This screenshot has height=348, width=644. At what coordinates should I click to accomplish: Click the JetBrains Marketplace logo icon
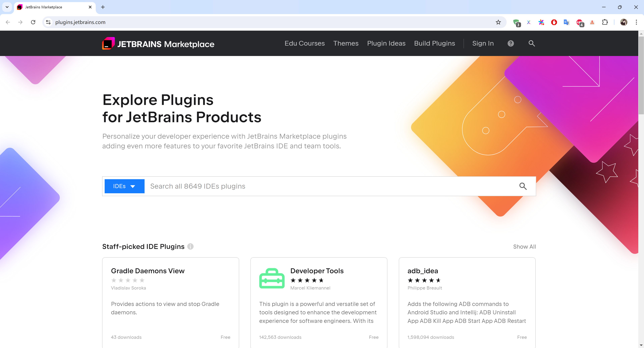pos(108,43)
